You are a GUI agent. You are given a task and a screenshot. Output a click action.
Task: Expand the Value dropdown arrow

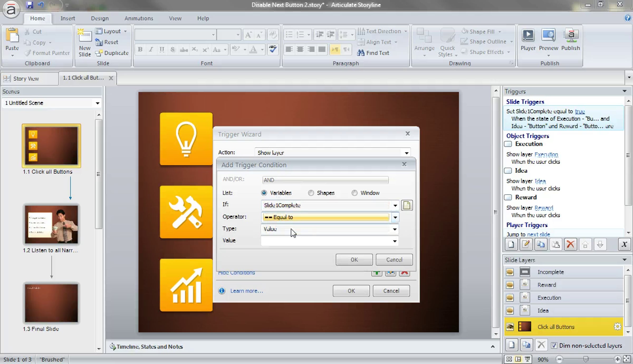tap(395, 241)
